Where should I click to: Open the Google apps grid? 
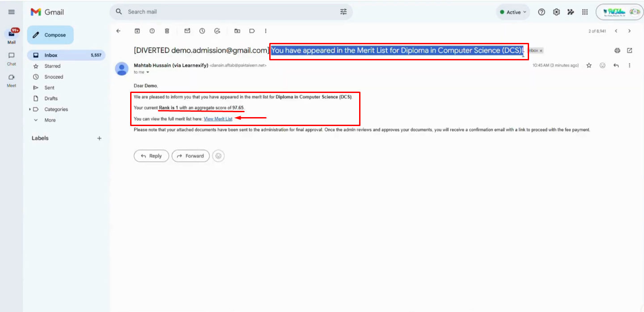[585, 12]
